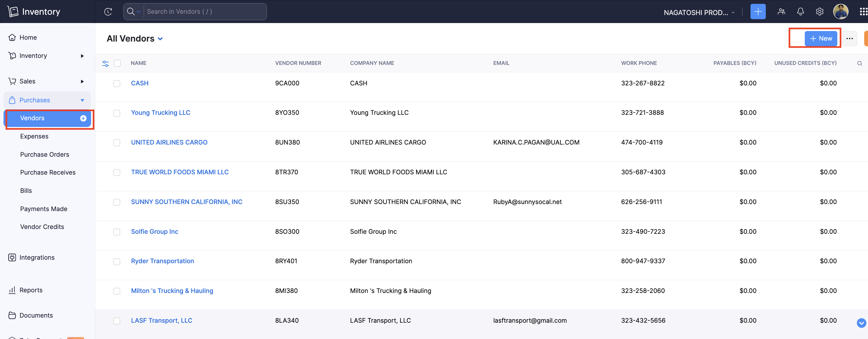Toggle the select-all vendors checkbox
The width and height of the screenshot is (868, 339).
click(117, 63)
